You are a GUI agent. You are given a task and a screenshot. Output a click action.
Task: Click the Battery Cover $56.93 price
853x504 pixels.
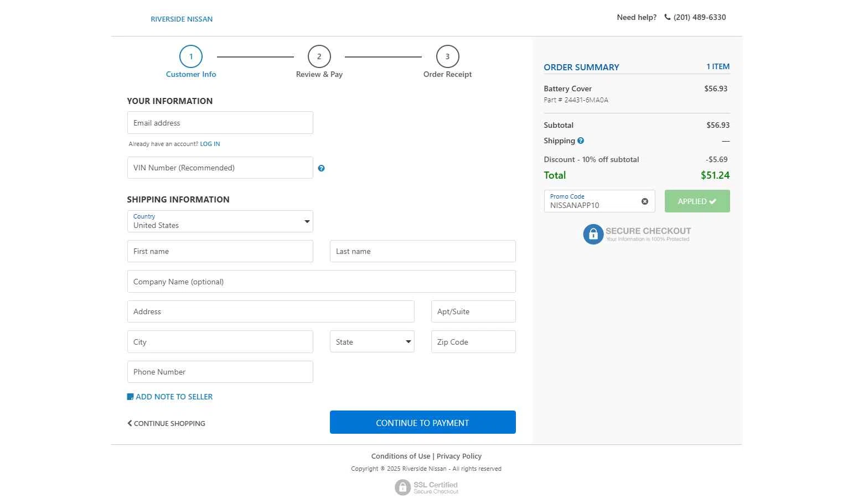coord(716,89)
